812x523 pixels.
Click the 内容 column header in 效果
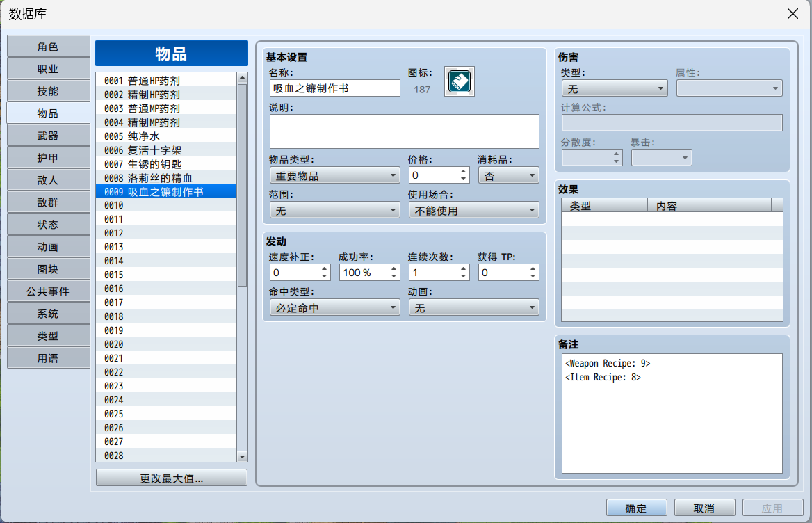pyautogui.click(x=710, y=206)
